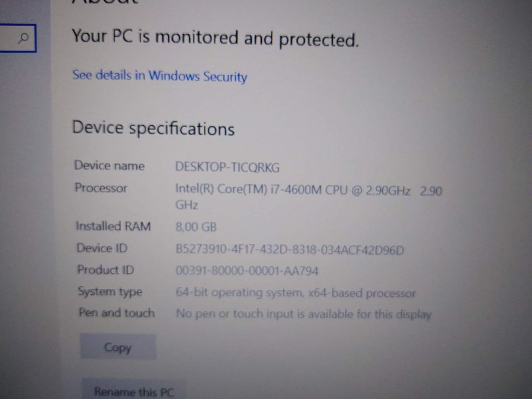Click the Device ID label

tap(102, 248)
